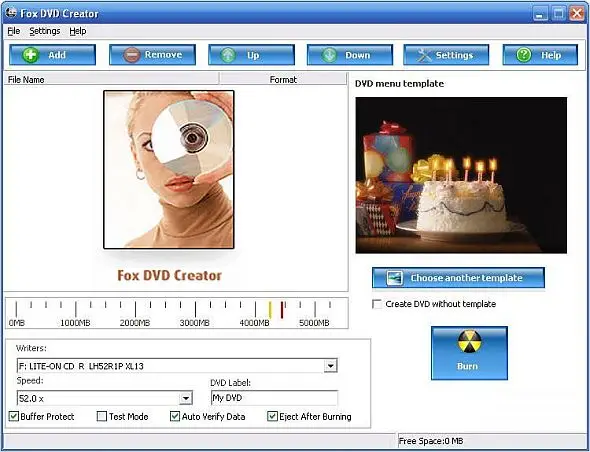Image resolution: width=590 pixels, height=452 pixels.
Task: Close the Fox DVD Creator window
Action: [576, 14]
